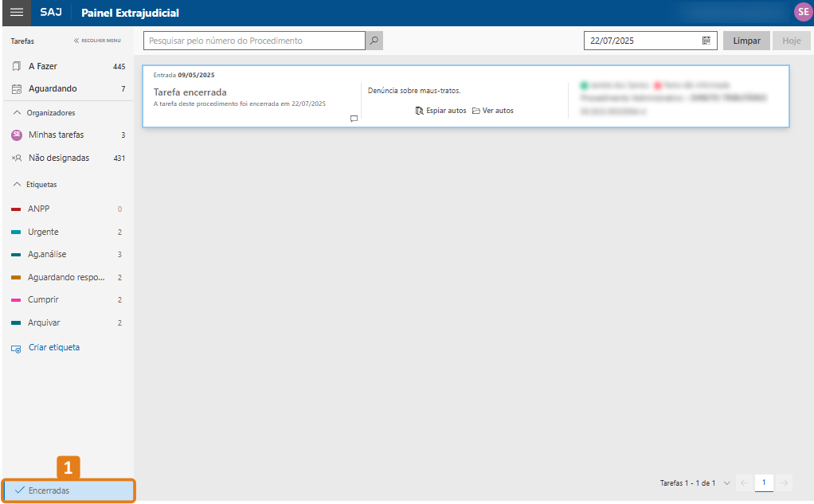Click the search magnifier icon
This screenshot has height=504, width=814.
(x=374, y=41)
